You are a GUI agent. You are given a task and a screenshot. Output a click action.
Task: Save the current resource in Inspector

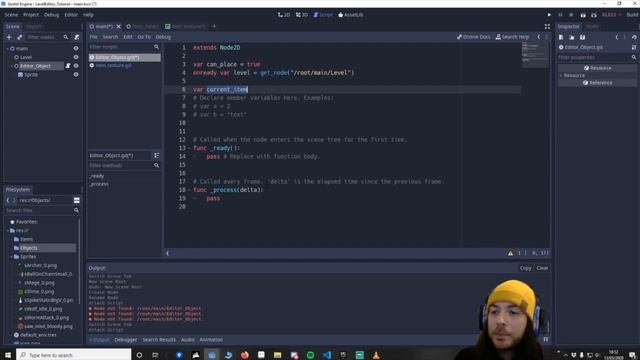point(582,37)
